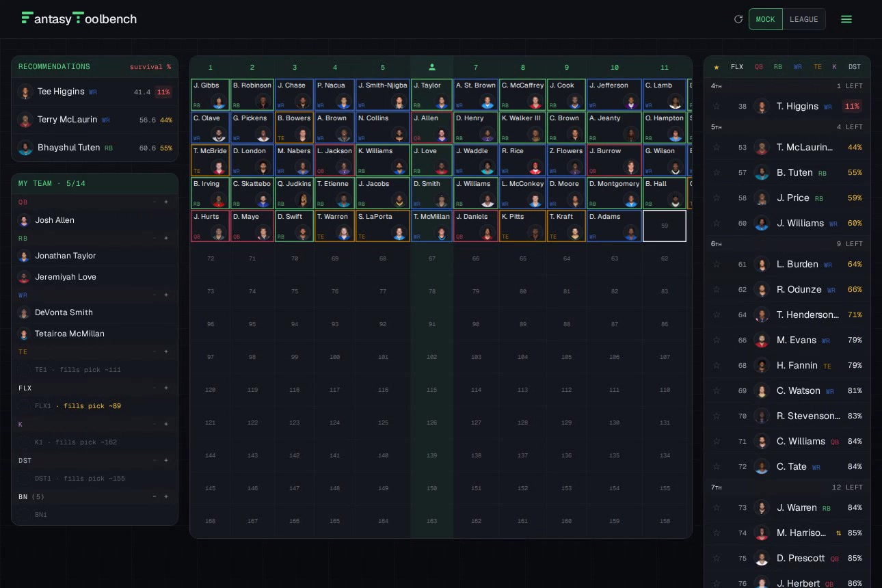This screenshot has width=882, height=588.
Task: Click the empty pick 59 cell
Action: pyautogui.click(x=665, y=226)
